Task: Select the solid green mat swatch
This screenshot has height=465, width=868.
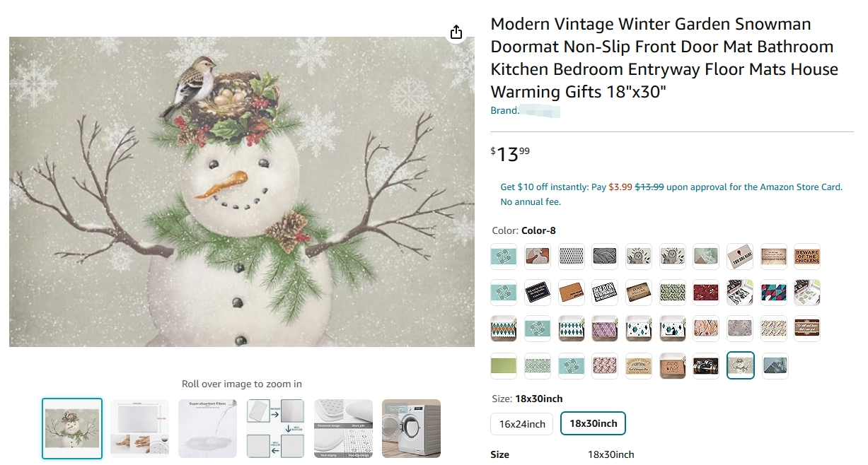Action: [x=504, y=365]
